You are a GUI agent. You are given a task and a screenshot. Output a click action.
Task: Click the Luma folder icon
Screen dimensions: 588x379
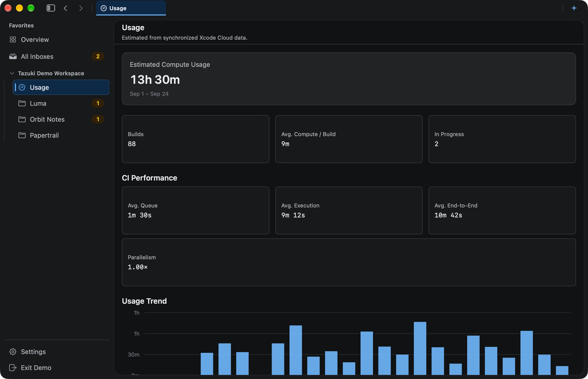click(x=22, y=103)
